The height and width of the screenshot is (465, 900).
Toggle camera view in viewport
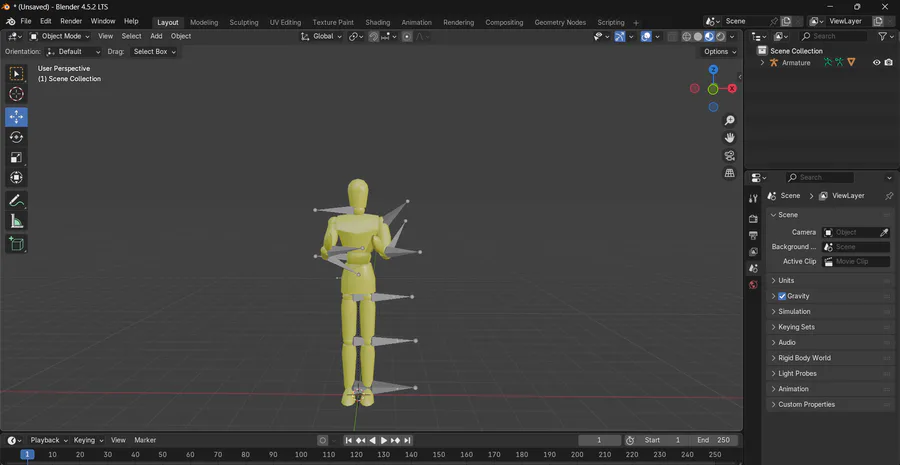click(730, 156)
